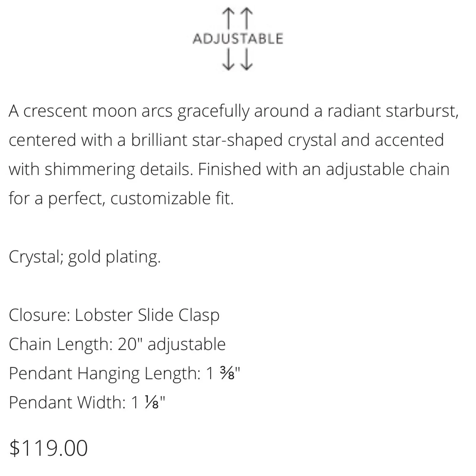
Task: Click the ADJUSTABLE label text
Action: [238, 39]
